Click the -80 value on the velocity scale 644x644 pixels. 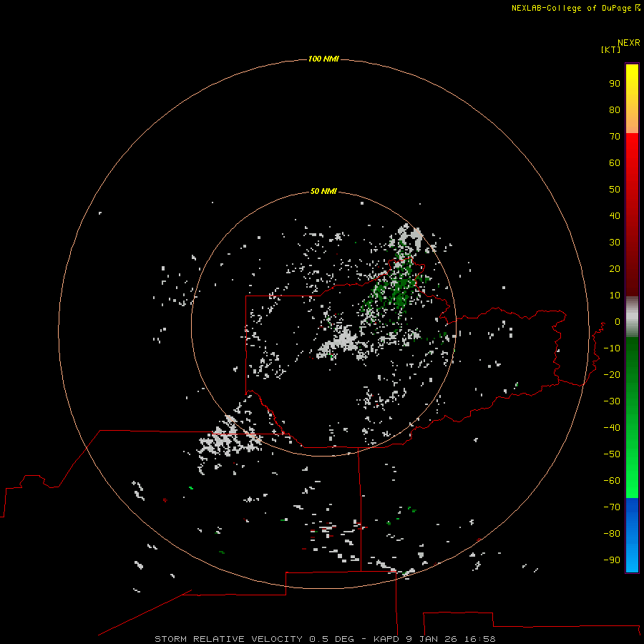coord(612,534)
